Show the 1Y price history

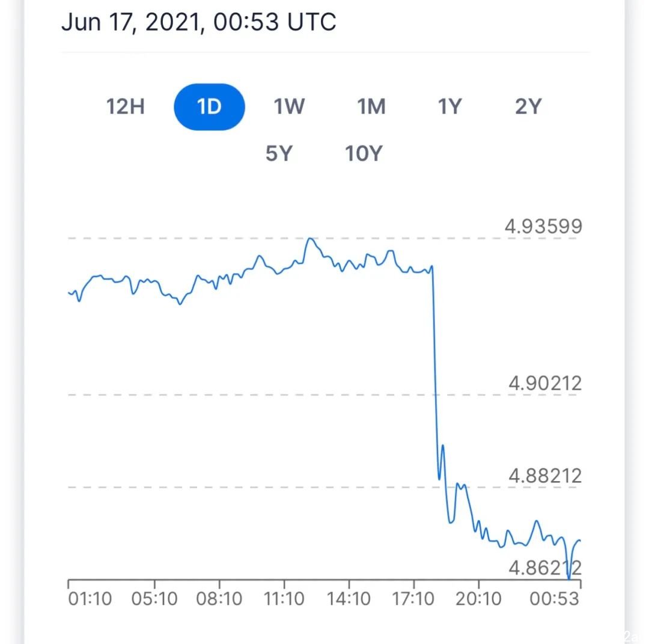pyautogui.click(x=450, y=106)
